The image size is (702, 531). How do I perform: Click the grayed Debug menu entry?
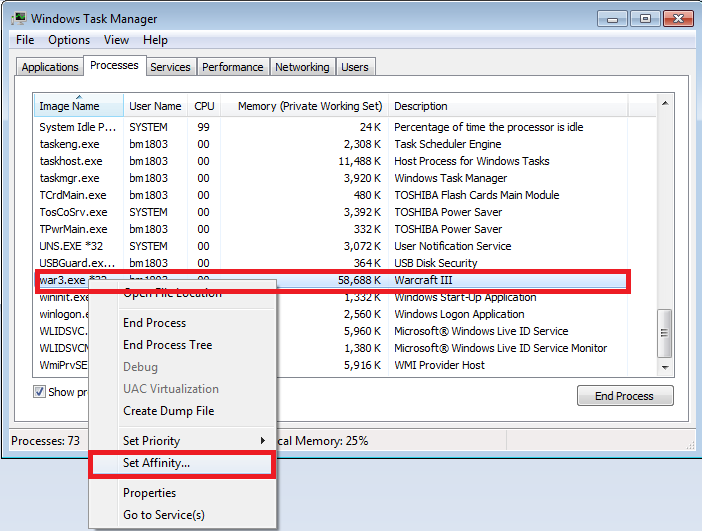(x=140, y=367)
